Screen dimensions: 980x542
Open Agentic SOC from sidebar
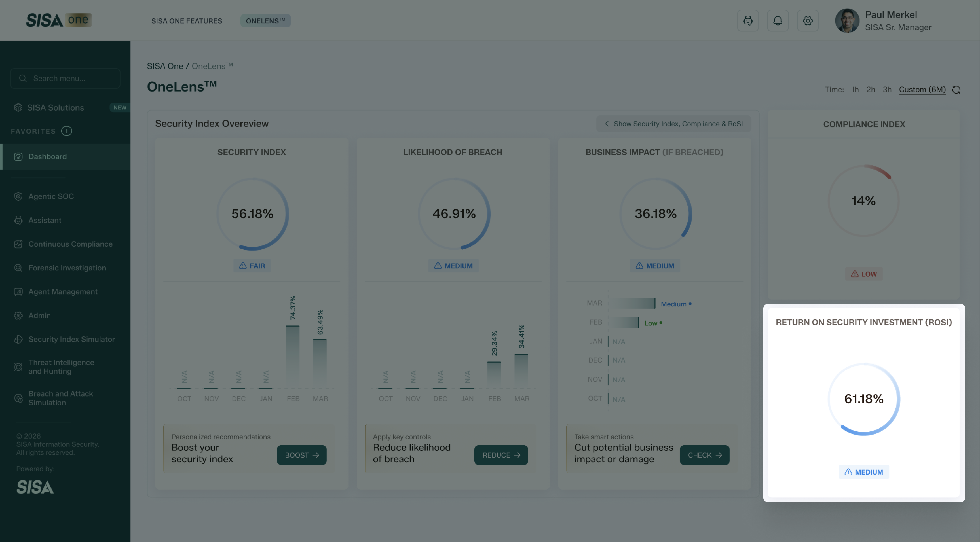pyautogui.click(x=51, y=196)
